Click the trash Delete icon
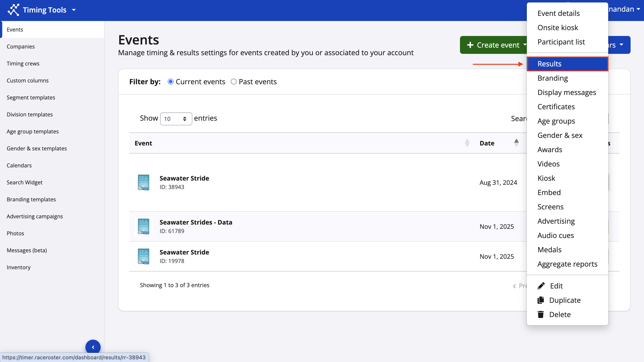This screenshot has width=644, height=362. (540, 314)
